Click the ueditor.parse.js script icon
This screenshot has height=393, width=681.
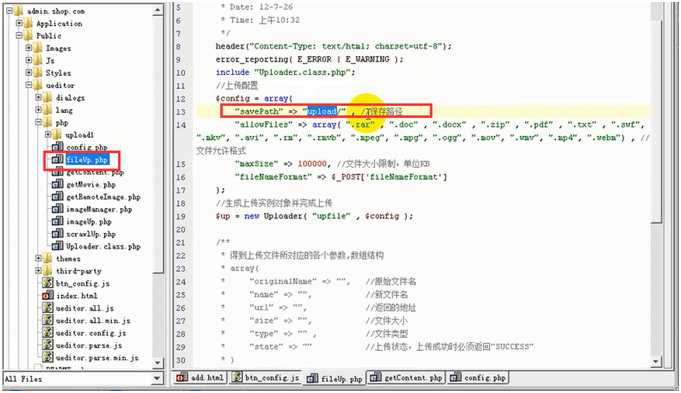[48, 345]
